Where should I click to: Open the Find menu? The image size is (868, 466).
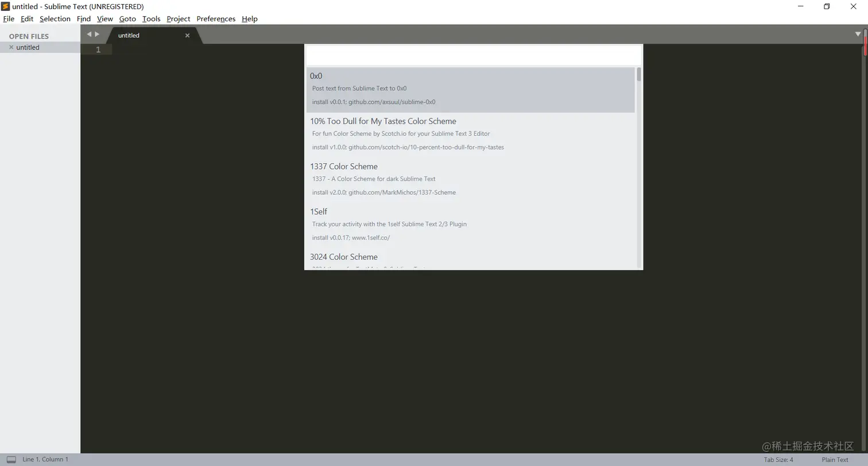point(84,18)
